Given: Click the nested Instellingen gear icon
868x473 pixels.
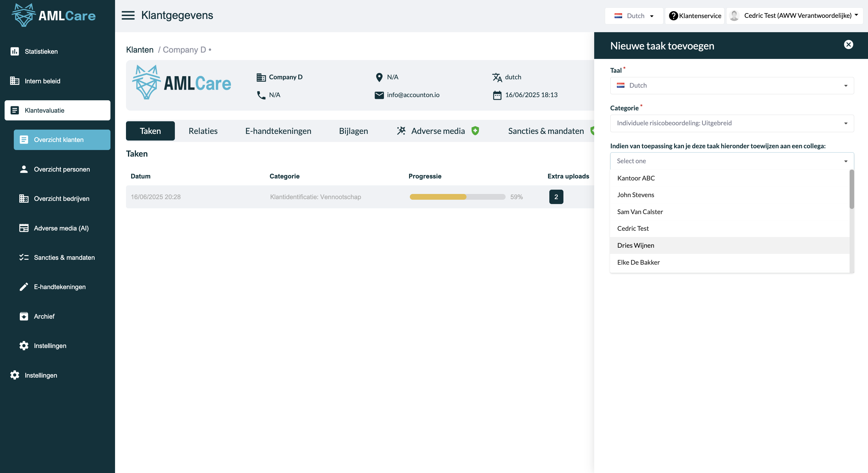Looking at the screenshot, I should coord(24,345).
